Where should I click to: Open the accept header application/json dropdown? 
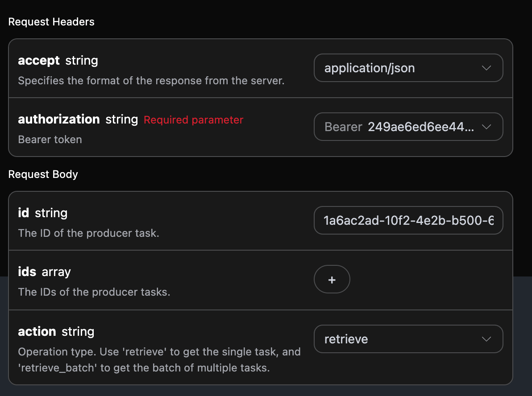402,68
